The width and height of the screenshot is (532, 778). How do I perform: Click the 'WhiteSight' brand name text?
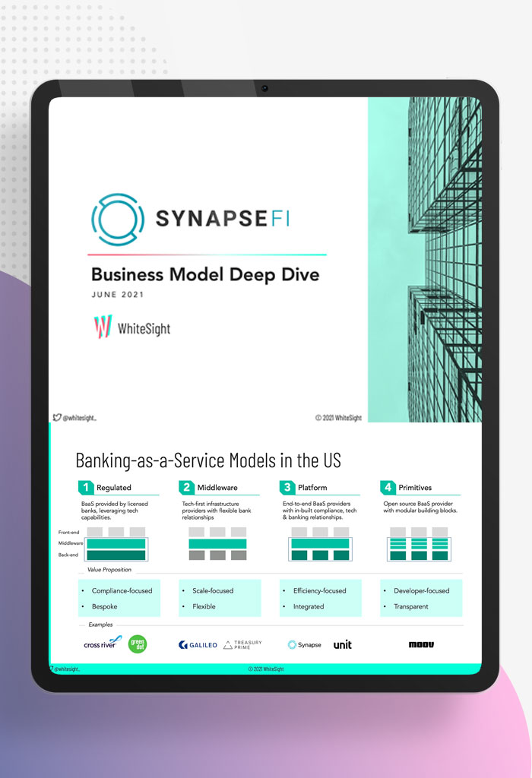pyautogui.click(x=144, y=328)
